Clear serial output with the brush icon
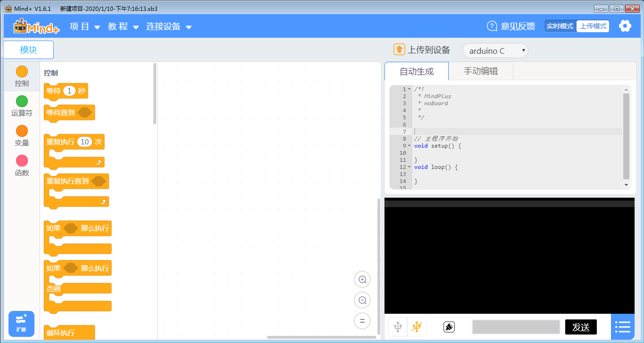The height and width of the screenshot is (343, 644). pyautogui.click(x=449, y=326)
